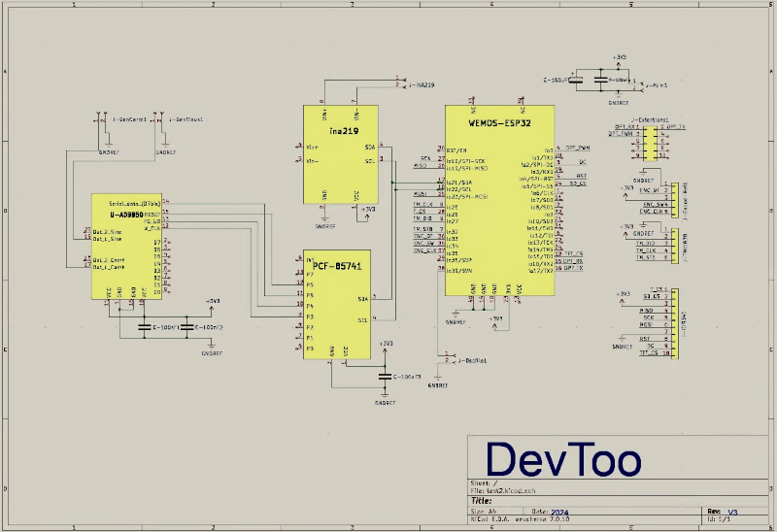Click the SD_CS net label on ESP32 pin 24

pos(578,183)
